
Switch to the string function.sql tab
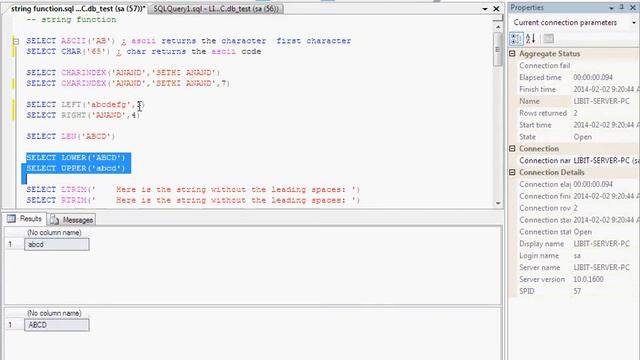point(78,9)
